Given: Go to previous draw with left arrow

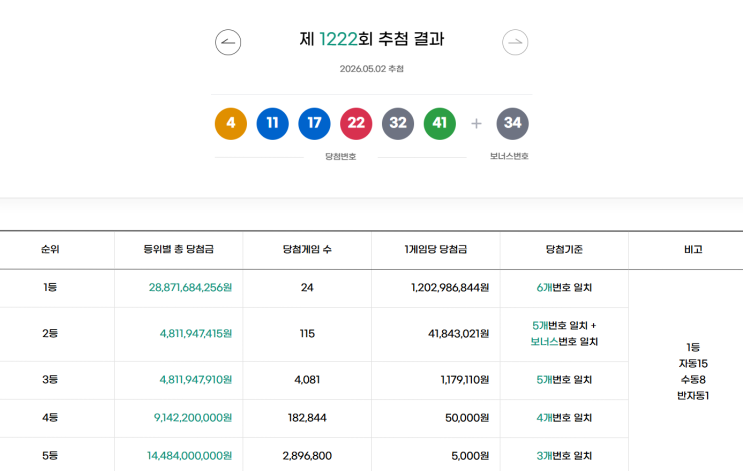Looking at the screenshot, I should pos(228,42).
